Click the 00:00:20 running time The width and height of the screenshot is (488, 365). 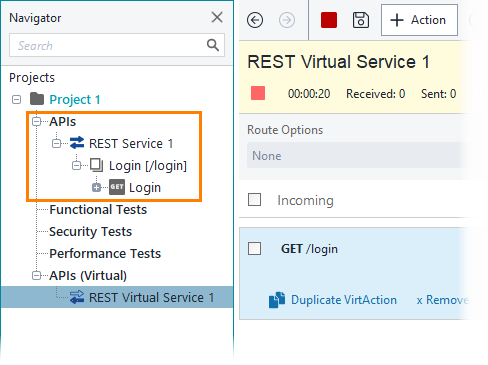coord(309,94)
